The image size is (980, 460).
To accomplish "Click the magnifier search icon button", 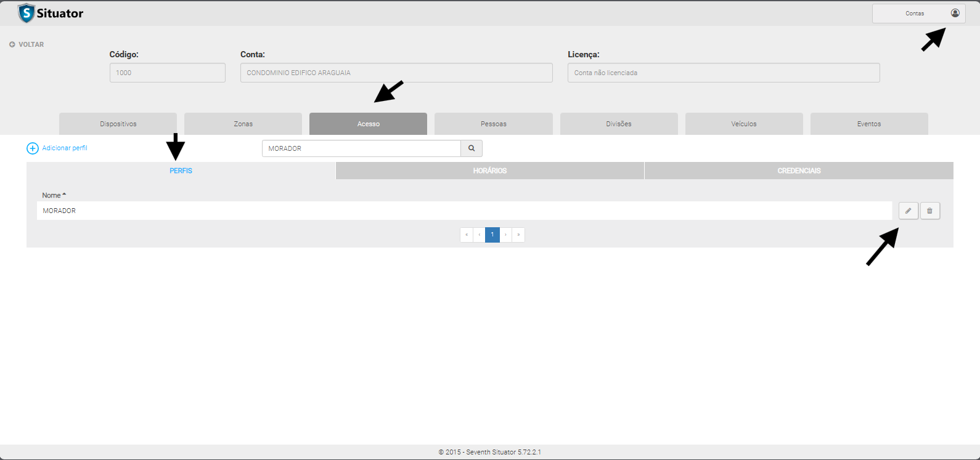I will click(472, 148).
